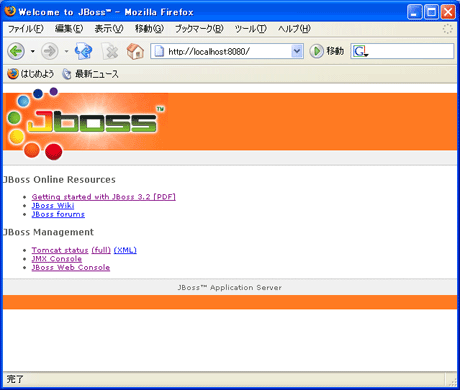Expand the Back button history dropdown arrow
This screenshot has height=390, width=460.
(x=32, y=51)
